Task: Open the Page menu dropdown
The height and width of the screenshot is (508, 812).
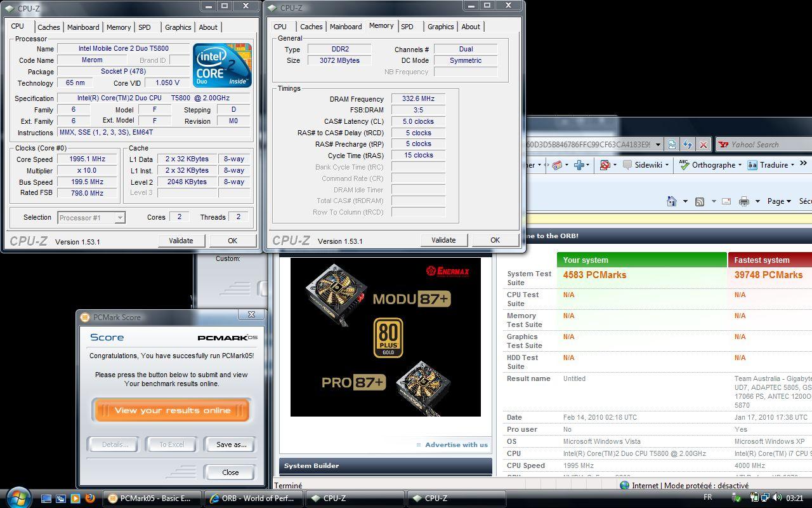Action: [x=779, y=201]
